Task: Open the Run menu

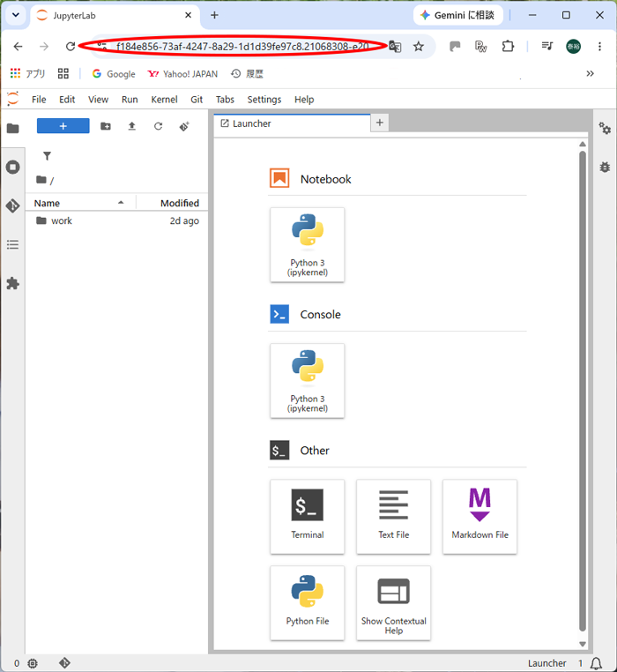Action: point(130,100)
